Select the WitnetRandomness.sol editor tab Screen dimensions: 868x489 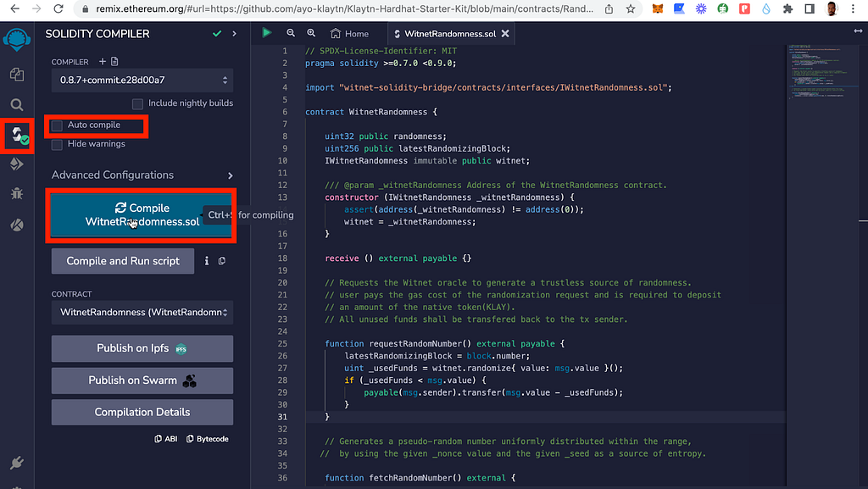click(449, 34)
